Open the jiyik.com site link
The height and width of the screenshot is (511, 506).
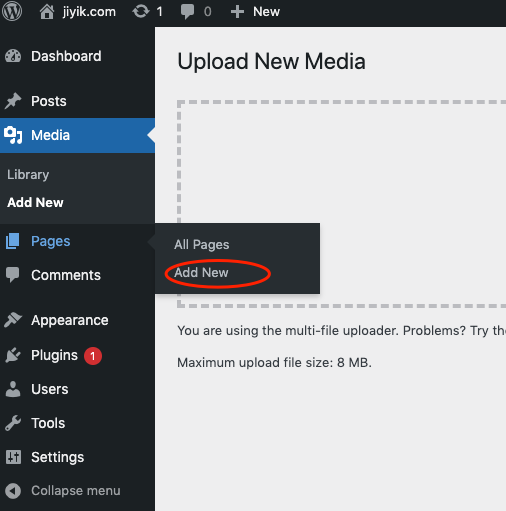89,12
